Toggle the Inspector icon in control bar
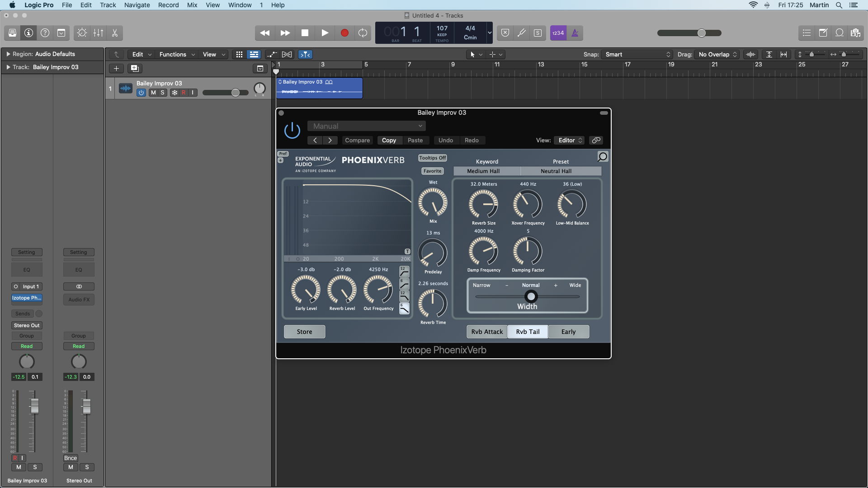The width and height of the screenshot is (868, 488). point(28,33)
